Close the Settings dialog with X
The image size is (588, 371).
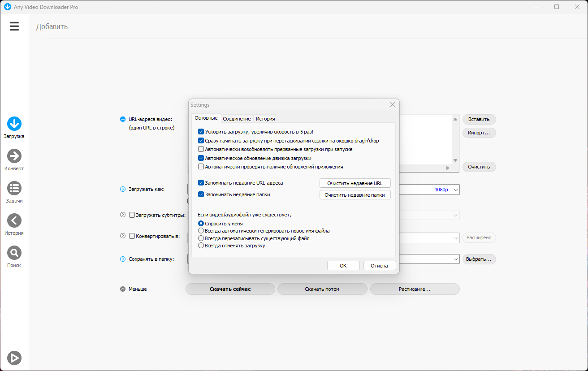click(393, 104)
